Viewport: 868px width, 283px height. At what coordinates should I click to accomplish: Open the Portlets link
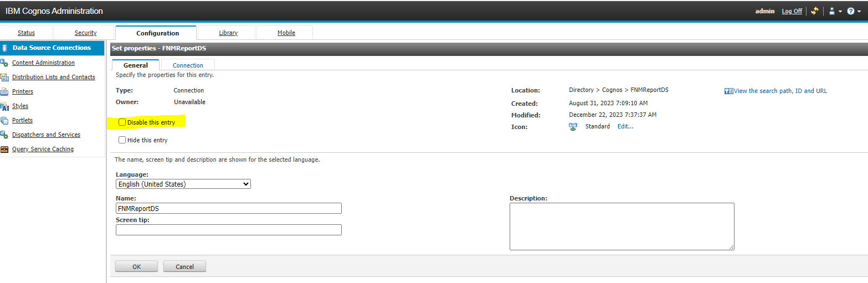(22, 120)
